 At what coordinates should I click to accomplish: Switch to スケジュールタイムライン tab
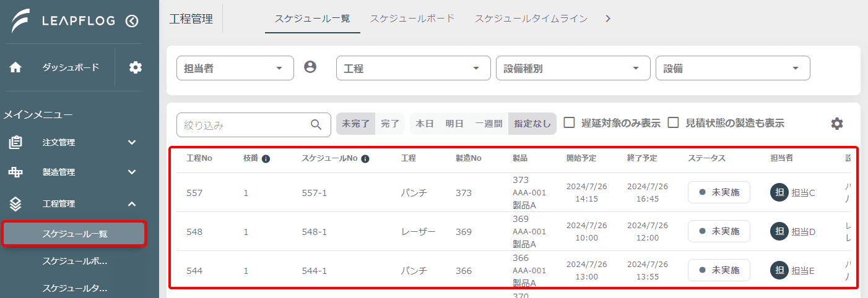pyautogui.click(x=531, y=19)
